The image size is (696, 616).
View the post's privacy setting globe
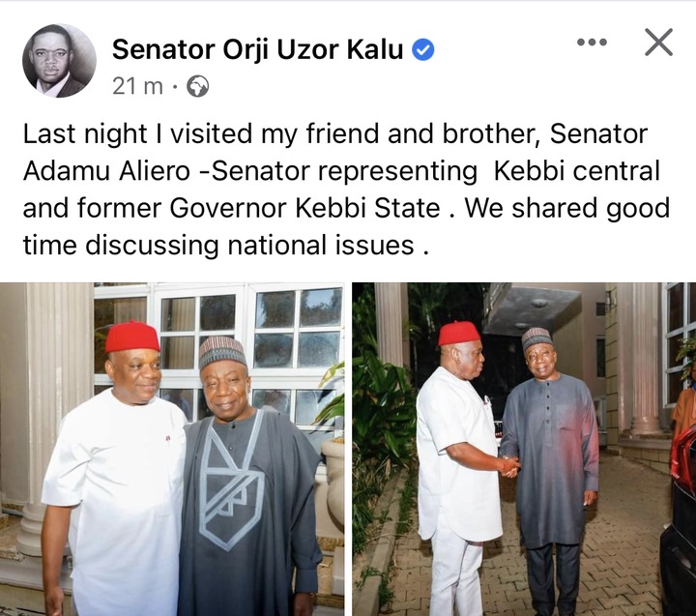[197, 86]
